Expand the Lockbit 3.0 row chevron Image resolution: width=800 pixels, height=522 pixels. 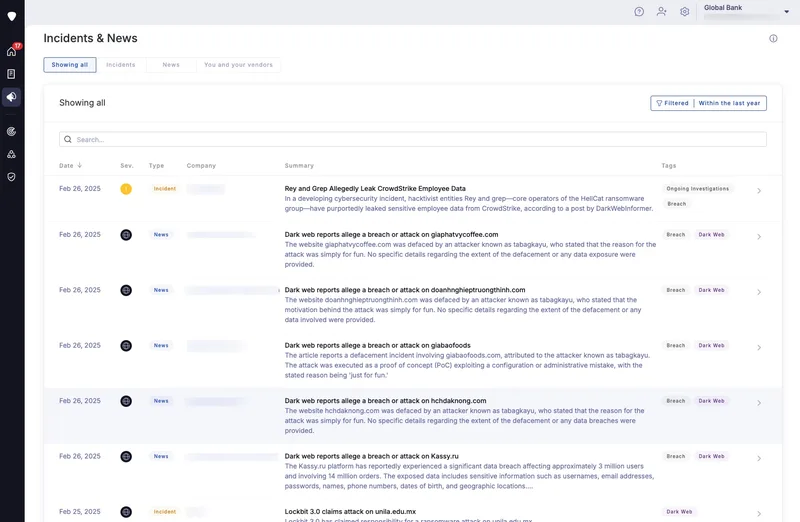tap(759, 514)
